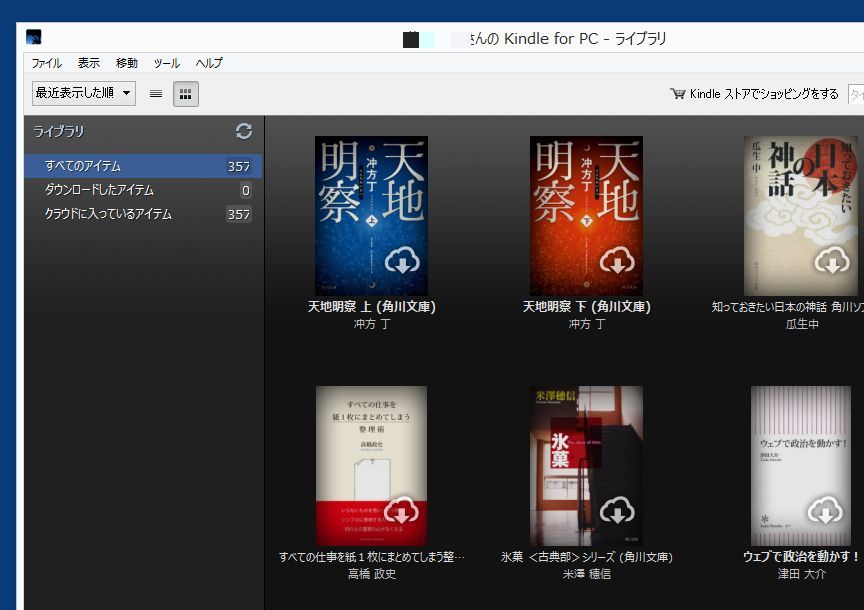The width and height of the screenshot is (864, 610).
Task: Open the ファイル menu
Action: pos(46,63)
